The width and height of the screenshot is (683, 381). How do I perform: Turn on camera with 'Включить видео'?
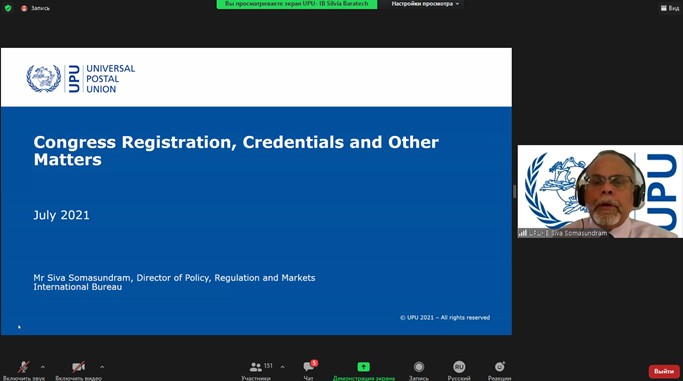78,370
